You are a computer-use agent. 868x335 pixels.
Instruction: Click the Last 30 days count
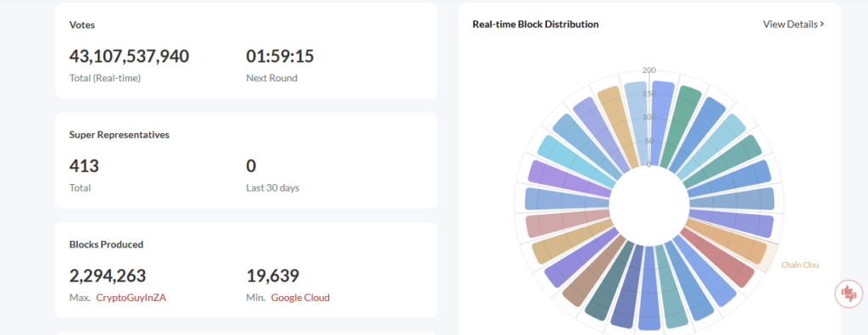tap(251, 165)
